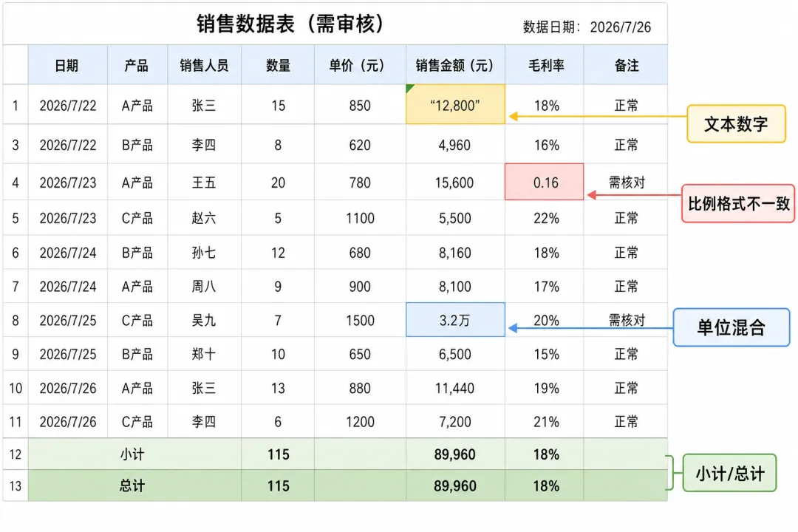The height and width of the screenshot is (532, 798).
Task: Select the red highlighted 0.16 cell
Action: point(544,182)
